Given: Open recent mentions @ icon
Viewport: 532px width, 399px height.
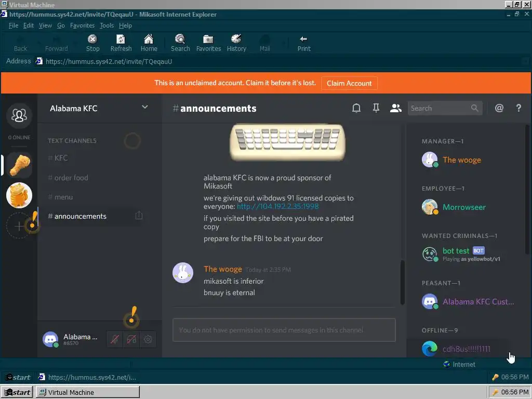Looking at the screenshot, I should pos(499,108).
